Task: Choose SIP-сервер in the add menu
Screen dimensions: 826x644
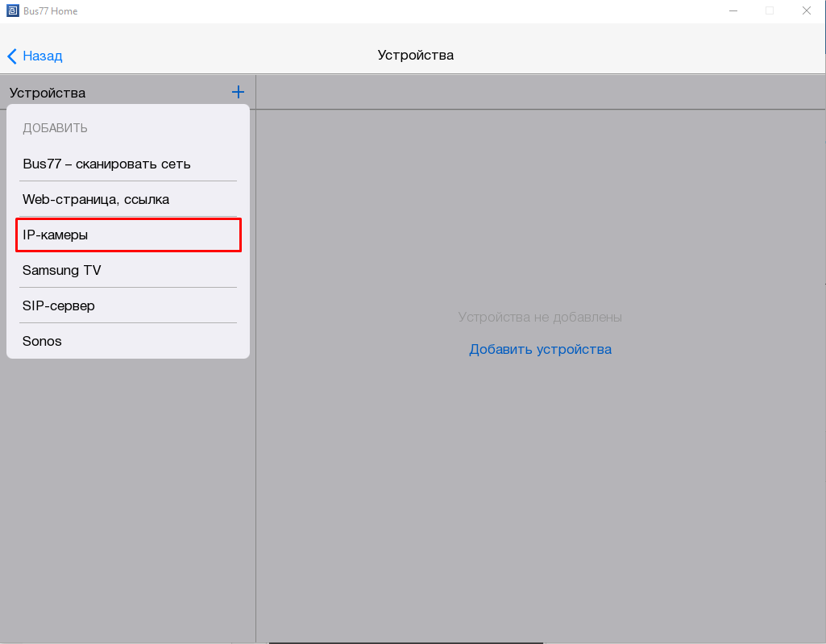Action: click(59, 305)
